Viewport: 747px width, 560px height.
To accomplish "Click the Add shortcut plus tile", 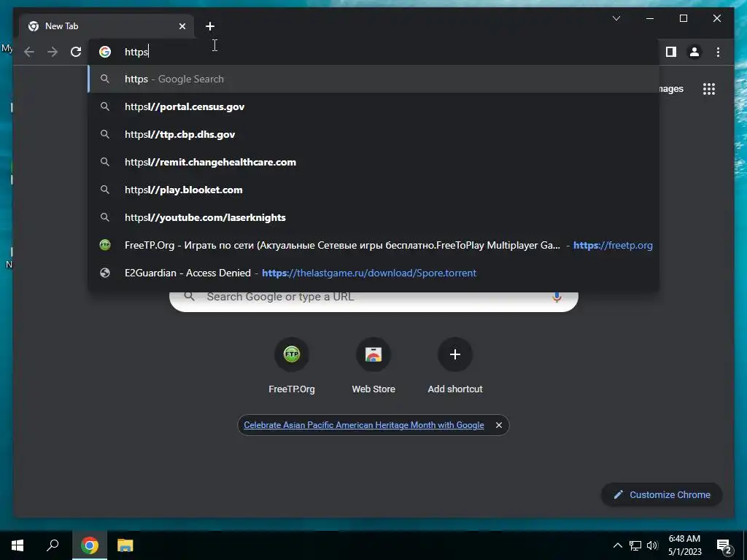I will (455, 366).
